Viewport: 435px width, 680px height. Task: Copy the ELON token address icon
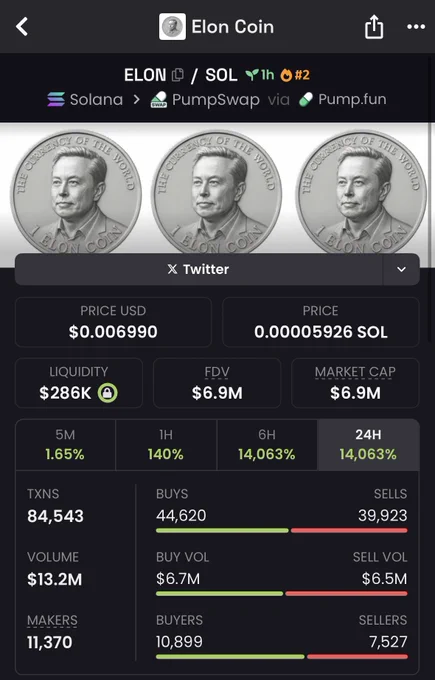tap(177, 75)
